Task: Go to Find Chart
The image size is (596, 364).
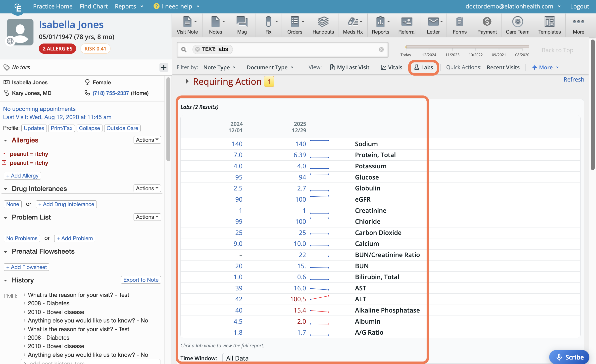Action: [x=94, y=6]
